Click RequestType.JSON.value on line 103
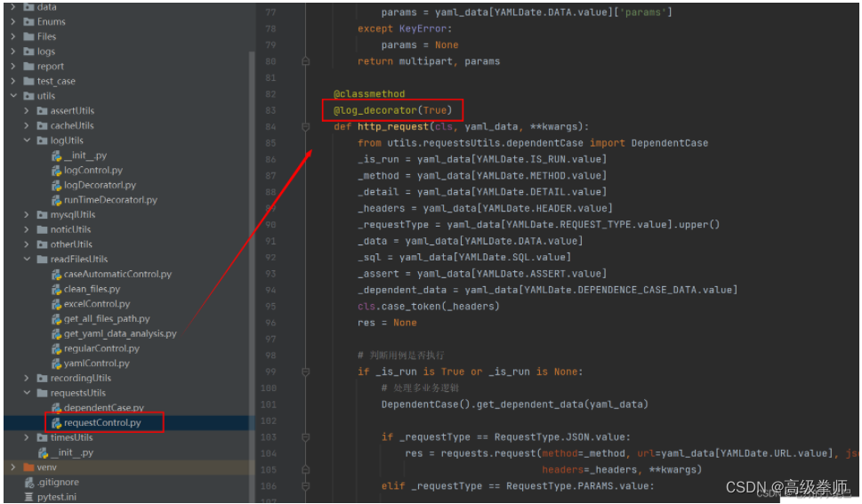 [560, 437]
